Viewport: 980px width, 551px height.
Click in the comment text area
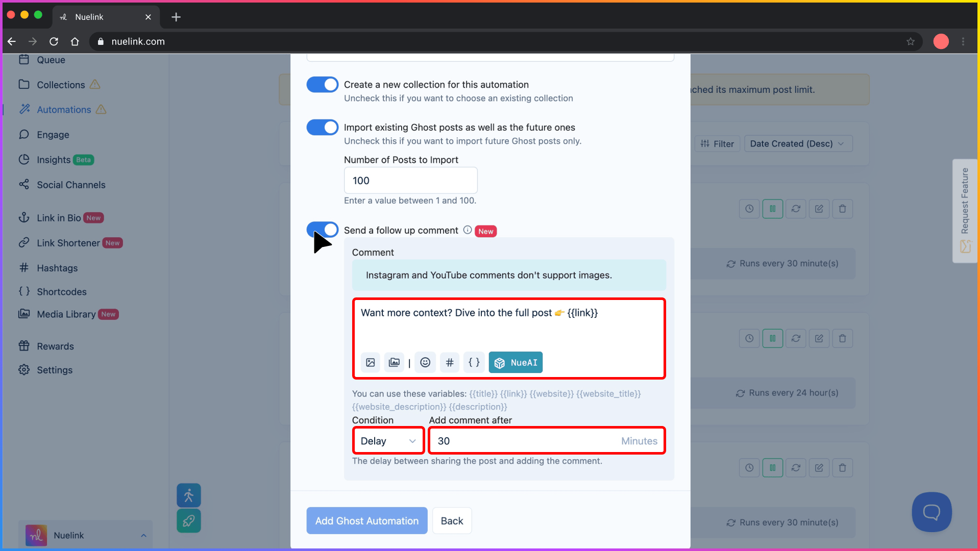coord(509,324)
